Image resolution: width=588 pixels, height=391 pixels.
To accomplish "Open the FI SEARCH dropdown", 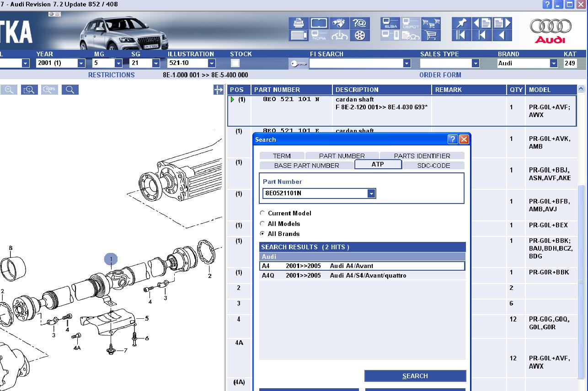I will click(x=407, y=63).
